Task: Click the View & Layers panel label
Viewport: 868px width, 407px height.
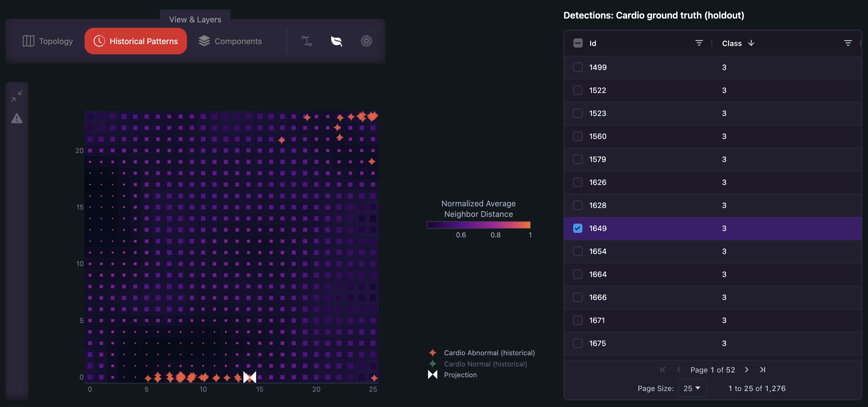Action: [195, 19]
